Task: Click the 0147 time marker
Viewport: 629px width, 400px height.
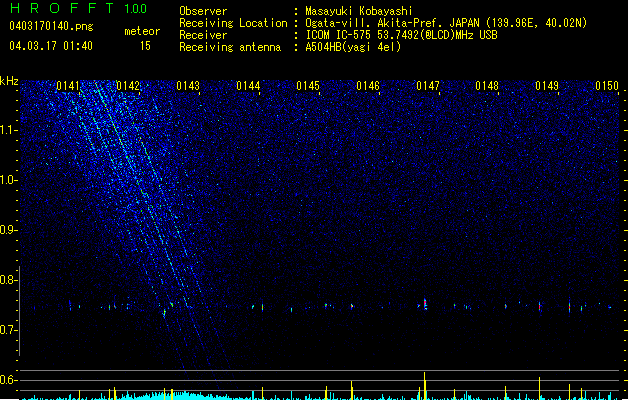Action: (428, 86)
